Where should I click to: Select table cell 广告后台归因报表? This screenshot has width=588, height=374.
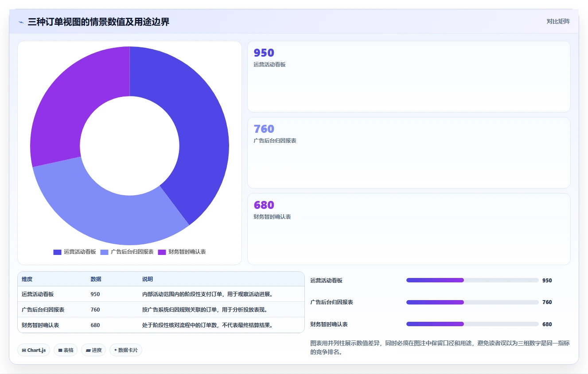point(43,309)
